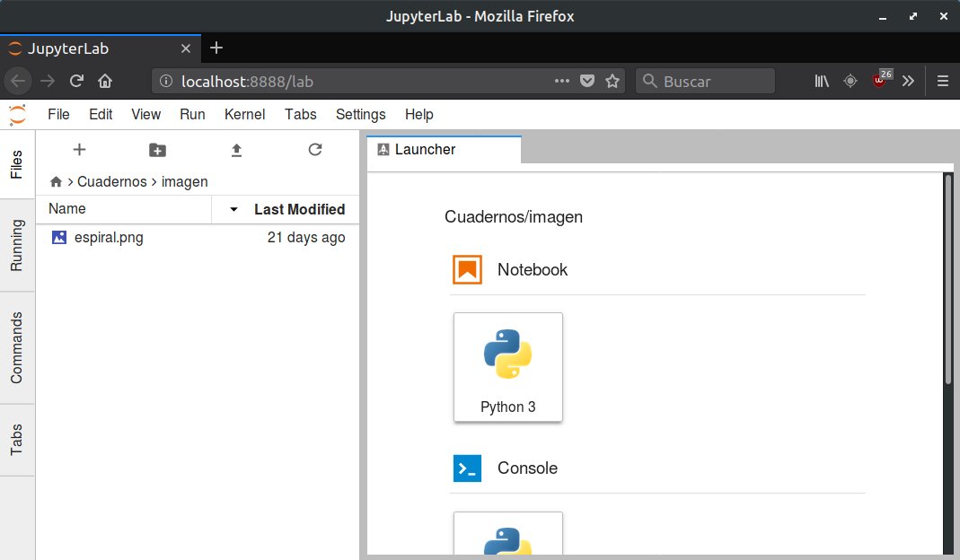Go to the home folder icon in breadcrumb
960x560 pixels.
pyautogui.click(x=57, y=182)
